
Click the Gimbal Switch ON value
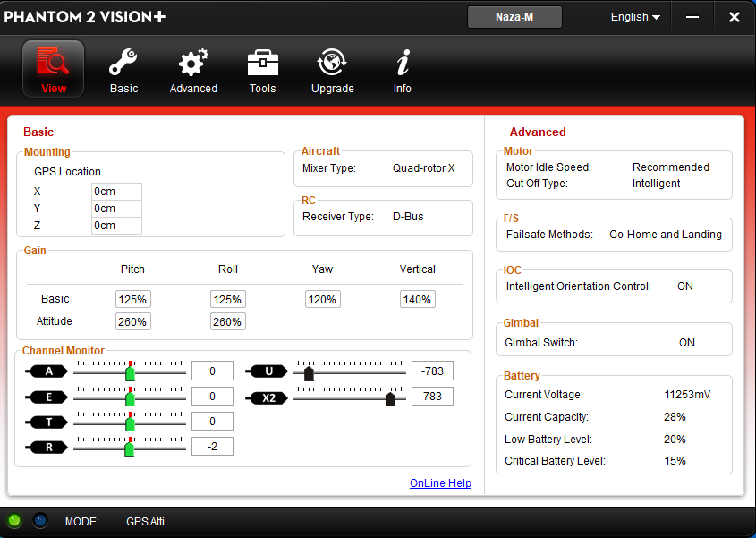[687, 343]
